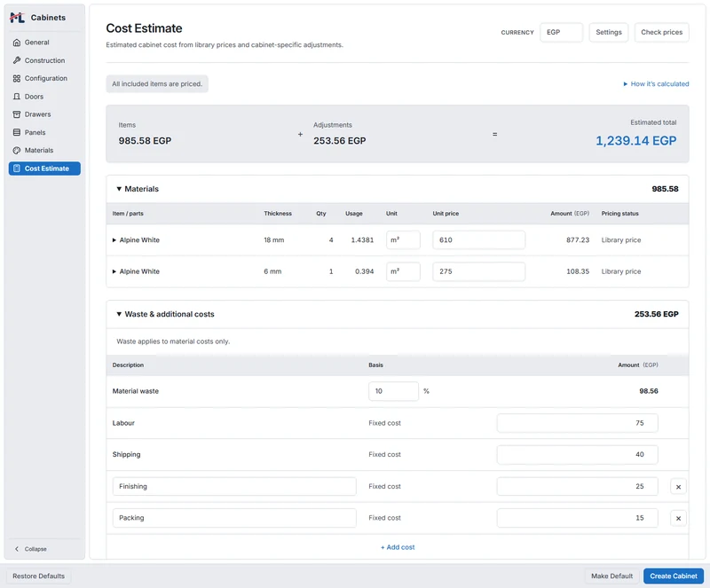710x588 pixels.
Task: Click the Packing amount field showing 15
Action: 578,518
